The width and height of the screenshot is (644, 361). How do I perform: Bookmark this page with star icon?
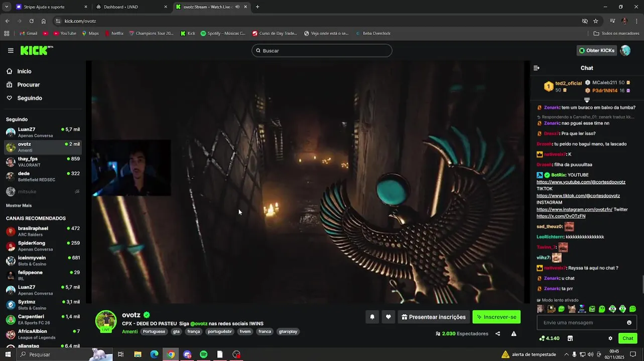pos(596,21)
